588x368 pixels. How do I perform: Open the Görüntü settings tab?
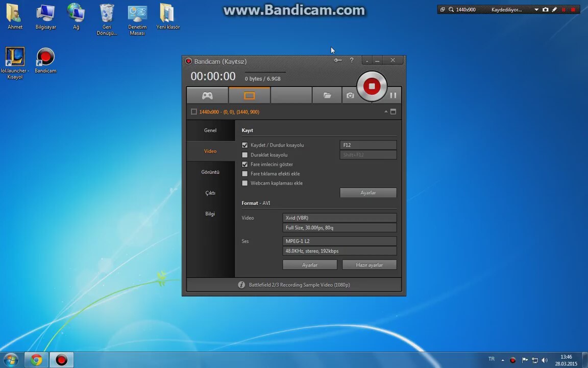coord(210,172)
